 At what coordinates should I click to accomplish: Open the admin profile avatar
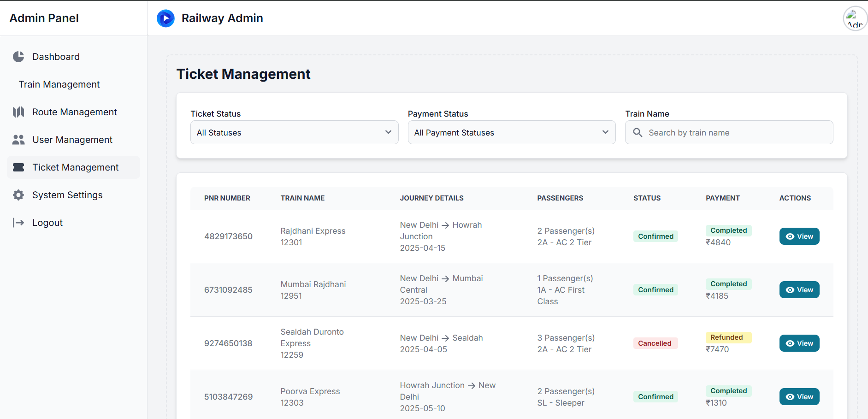point(855,19)
